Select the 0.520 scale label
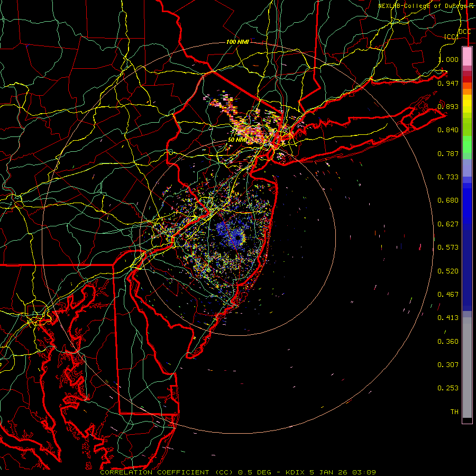 pos(448,271)
